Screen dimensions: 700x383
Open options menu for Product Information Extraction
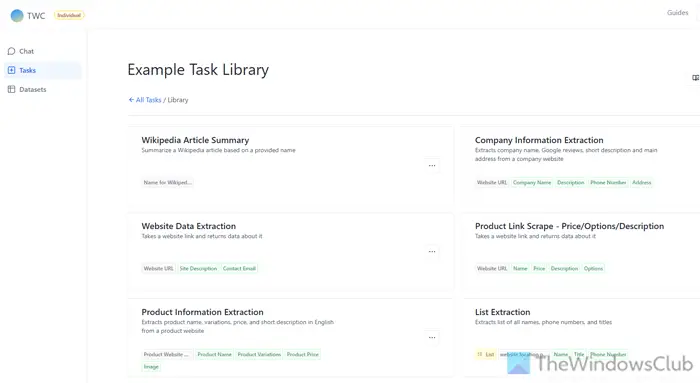[432, 337]
